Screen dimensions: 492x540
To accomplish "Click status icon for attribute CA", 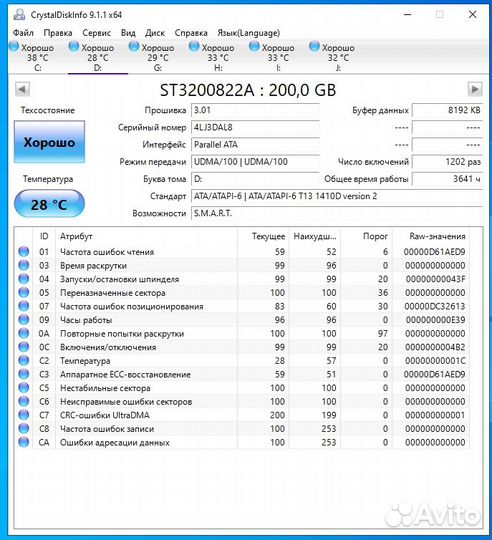I will coord(24,442).
